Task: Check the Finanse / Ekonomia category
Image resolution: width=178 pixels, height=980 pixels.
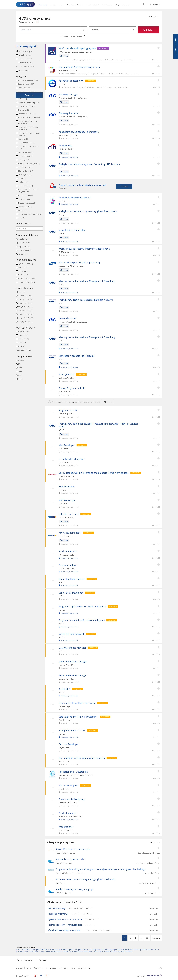Action: [x=17, y=114]
